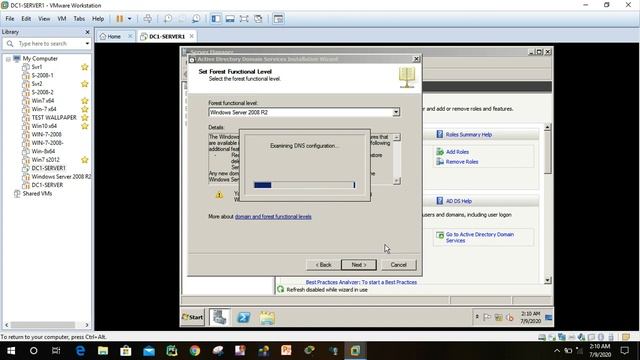This screenshot has width=640, height=360.
Task: Click Cancel in the AD DS wizard
Action: click(x=398, y=265)
